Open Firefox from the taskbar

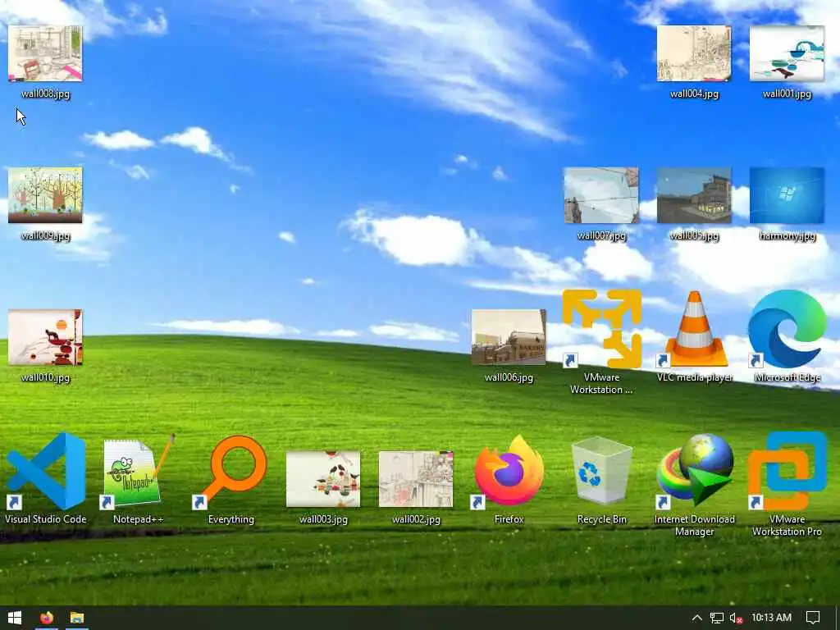47,618
